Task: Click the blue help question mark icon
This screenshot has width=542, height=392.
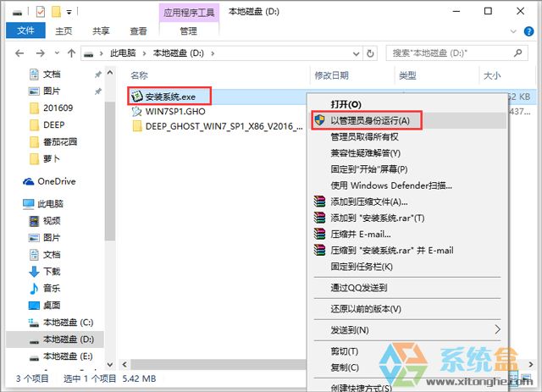Action: 530,31
